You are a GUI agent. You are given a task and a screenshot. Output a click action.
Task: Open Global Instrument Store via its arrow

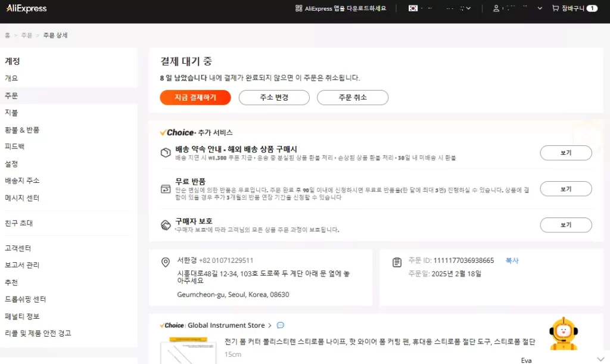[x=269, y=325]
